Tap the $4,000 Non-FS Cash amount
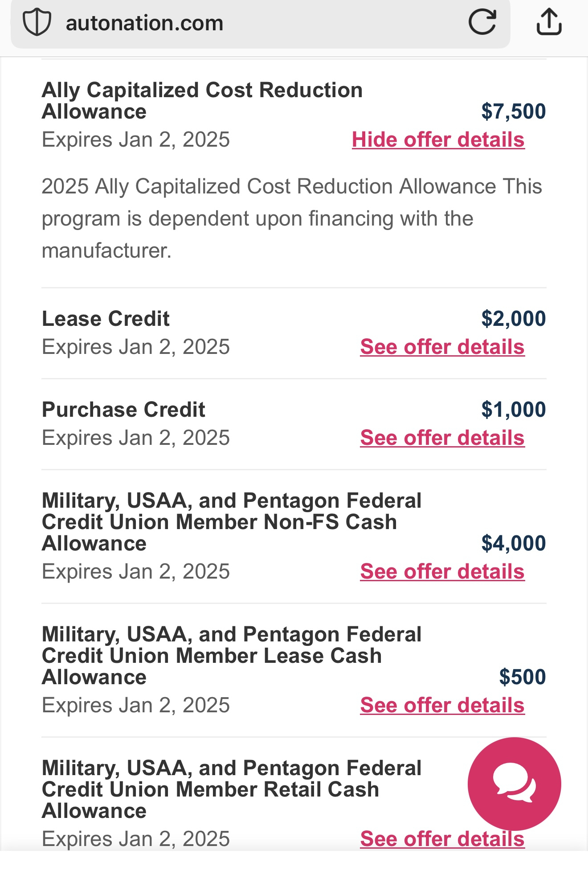Viewport: 588px width, 879px height. (514, 543)
